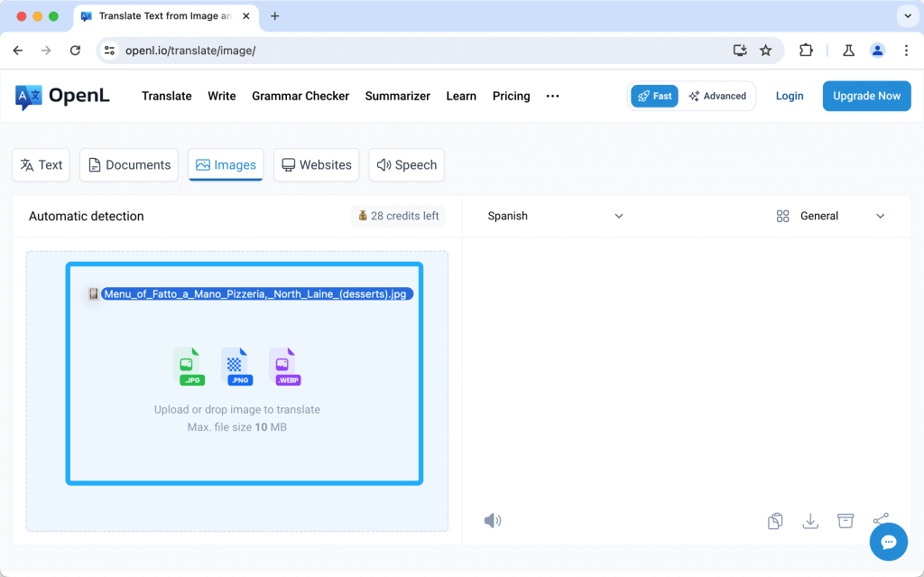
Task: Click the share icon
Action: coord(881,520)
